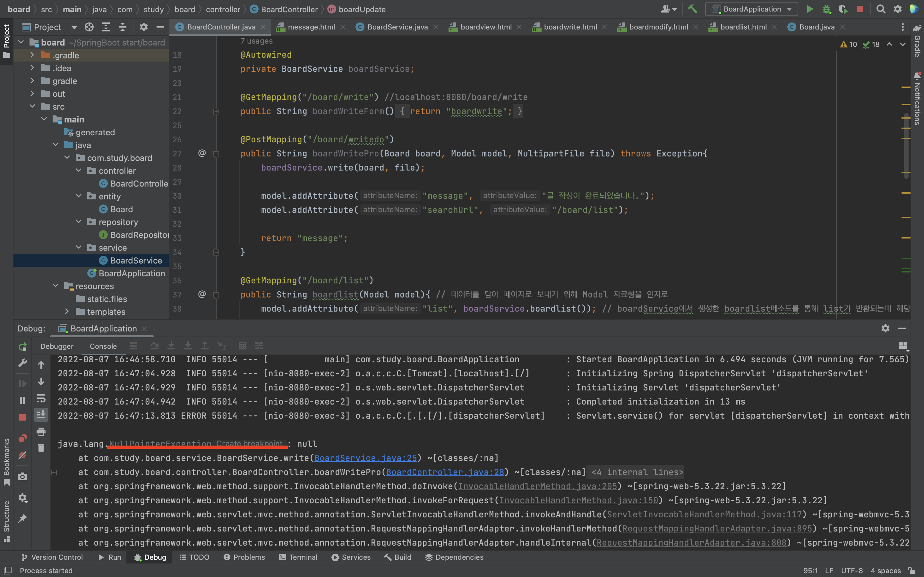Toggle scroll to end of console

(x=41, y=414)
